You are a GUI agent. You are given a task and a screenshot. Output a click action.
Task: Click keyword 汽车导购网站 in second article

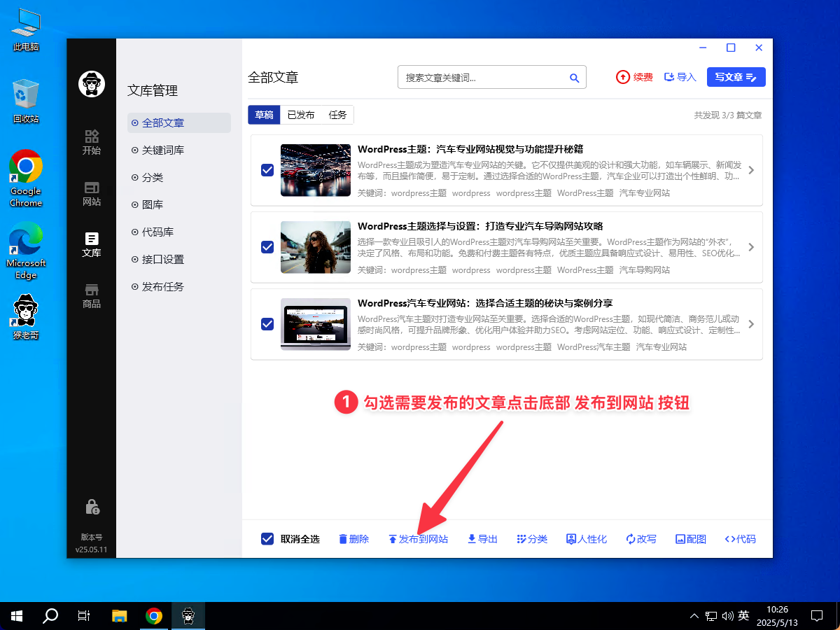tap(645, 270)
